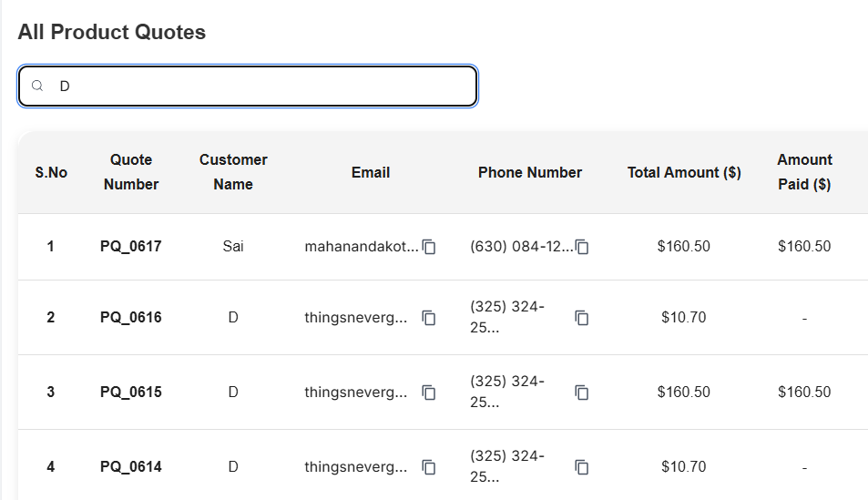Click the Total Amount ($) column header
868x500 pixels.
[x=684, y=172]
